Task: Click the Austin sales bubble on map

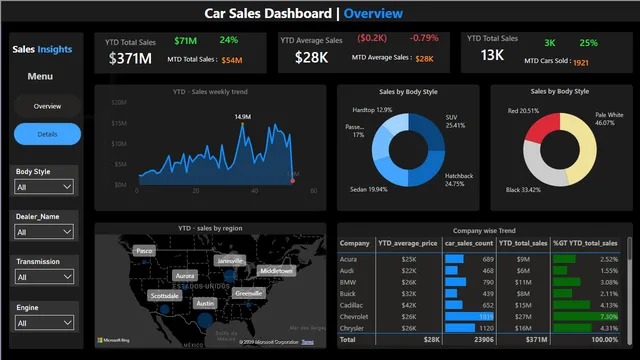Action: [205, 320]
